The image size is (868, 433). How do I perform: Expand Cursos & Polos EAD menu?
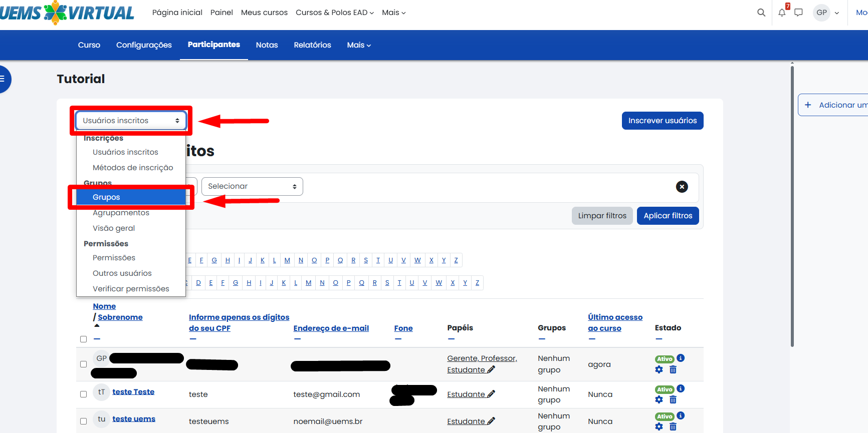click(334, 13)
